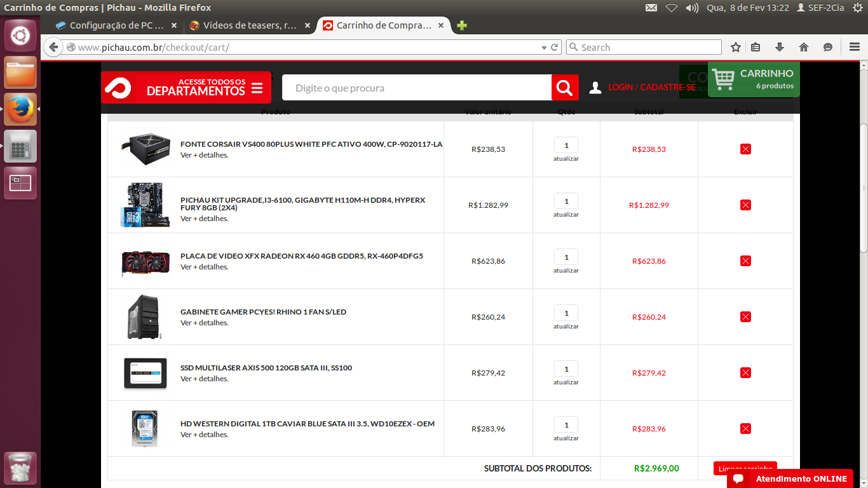Screen dimensions: 868x488
Task: Click the Digite o que procura search field
Action: 417,88
